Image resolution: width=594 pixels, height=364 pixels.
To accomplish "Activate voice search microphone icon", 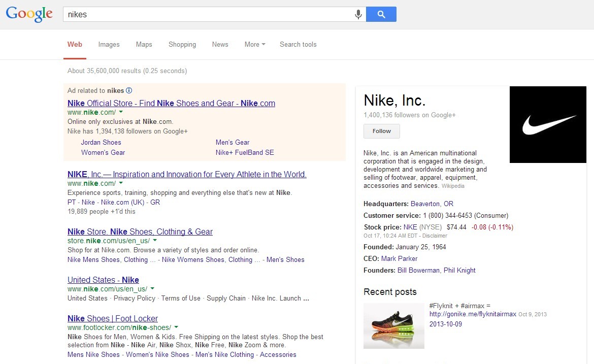I will pyautogui.click(x=358, y=14).
